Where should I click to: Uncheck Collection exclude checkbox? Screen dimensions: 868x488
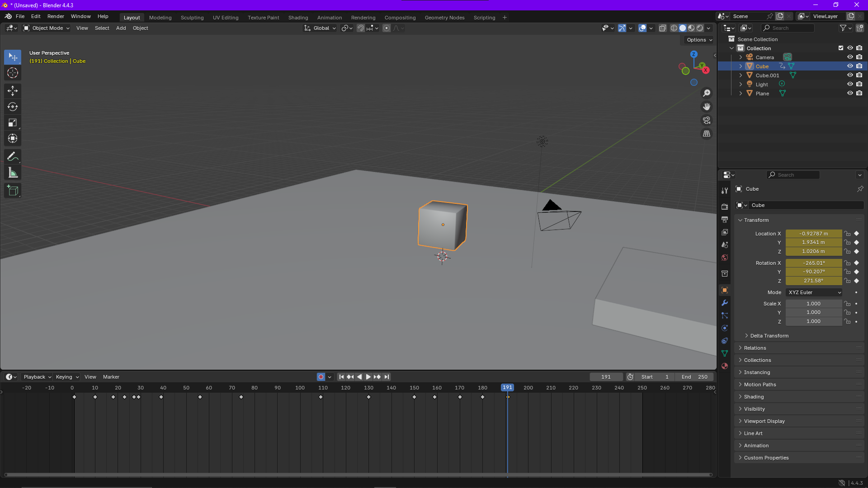(x=841, y=48)
